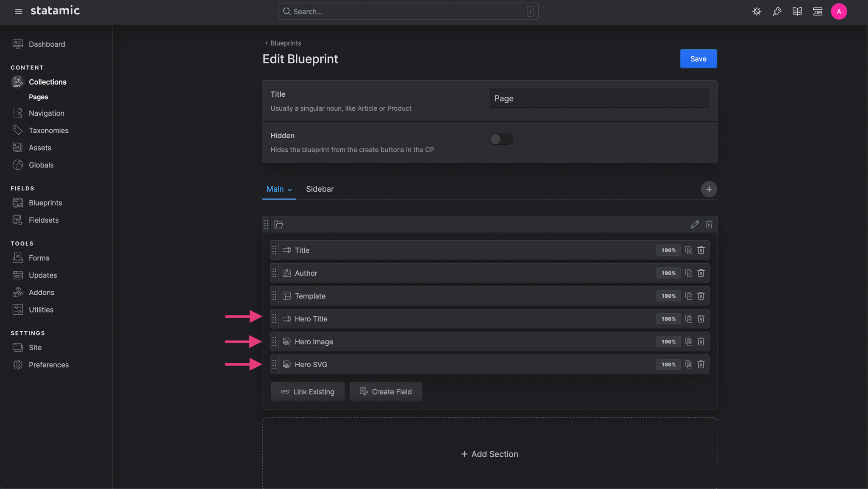Image resolution: width=868 pixels, height=489 pixels.
Task: Expand the Main tab chevron menu
Action: pos(290,190)
